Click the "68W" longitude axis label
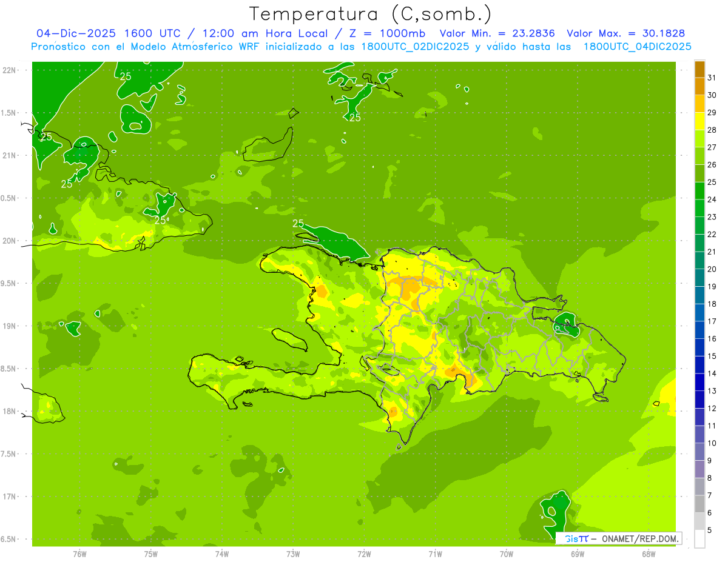This screenshot has width=728, height=562. [x=649, y=554]
